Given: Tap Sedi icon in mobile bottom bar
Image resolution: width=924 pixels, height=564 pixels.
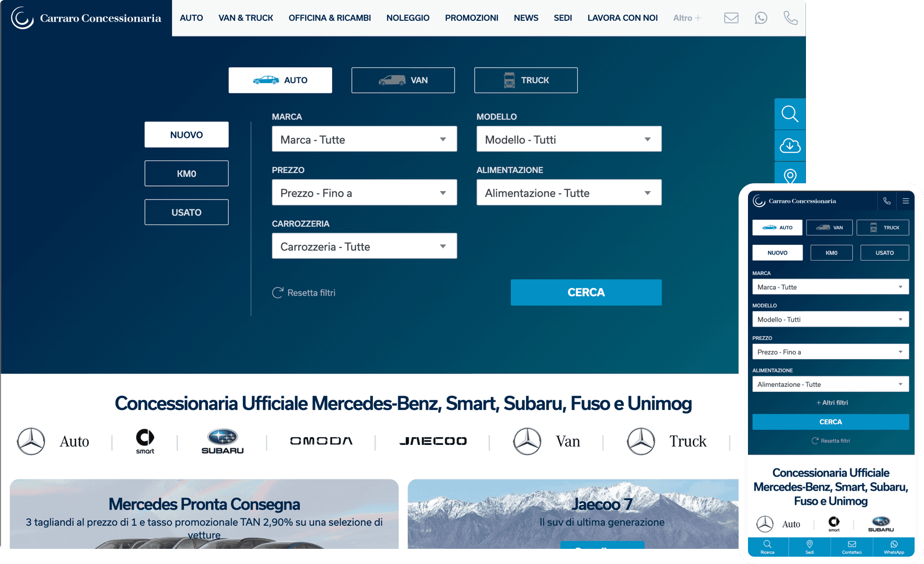Looking at the screenshot, I should coord(810,547).
